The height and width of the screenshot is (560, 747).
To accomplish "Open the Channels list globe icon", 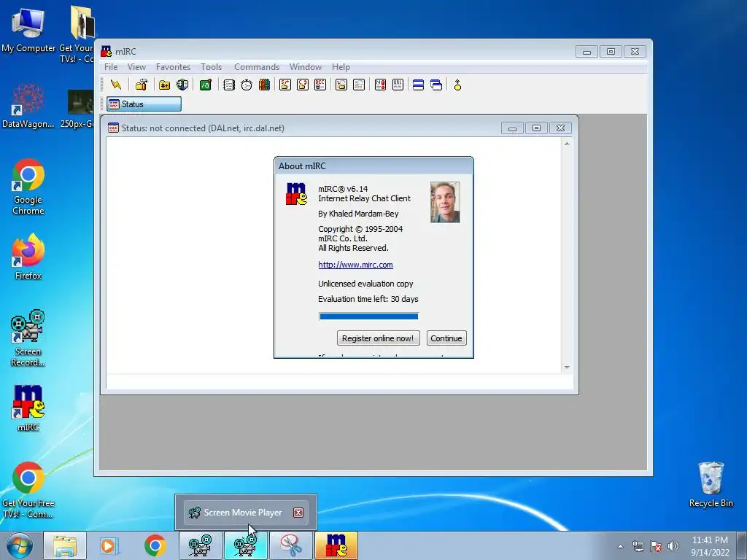I will (x=182, y=85).
